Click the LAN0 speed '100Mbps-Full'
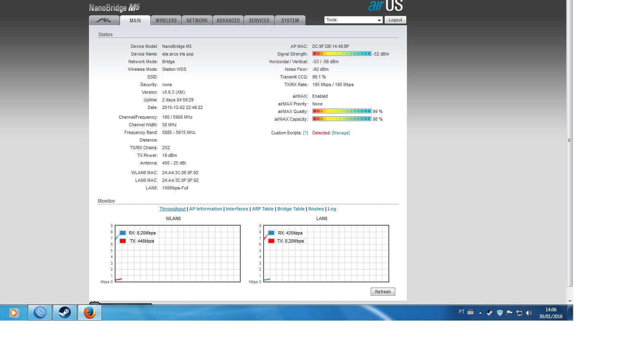This screenshot has width=644, height=362. tap(175, 188)
